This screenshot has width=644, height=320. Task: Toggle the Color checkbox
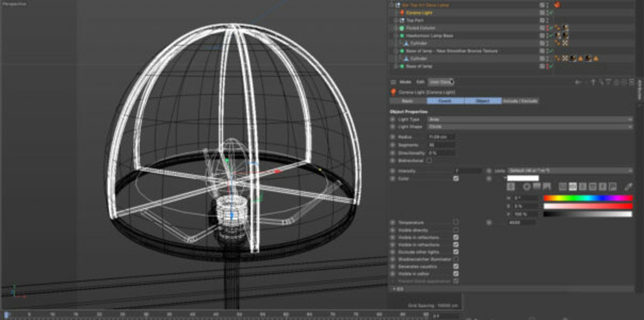pyautogui.click(x=456, y=178)
